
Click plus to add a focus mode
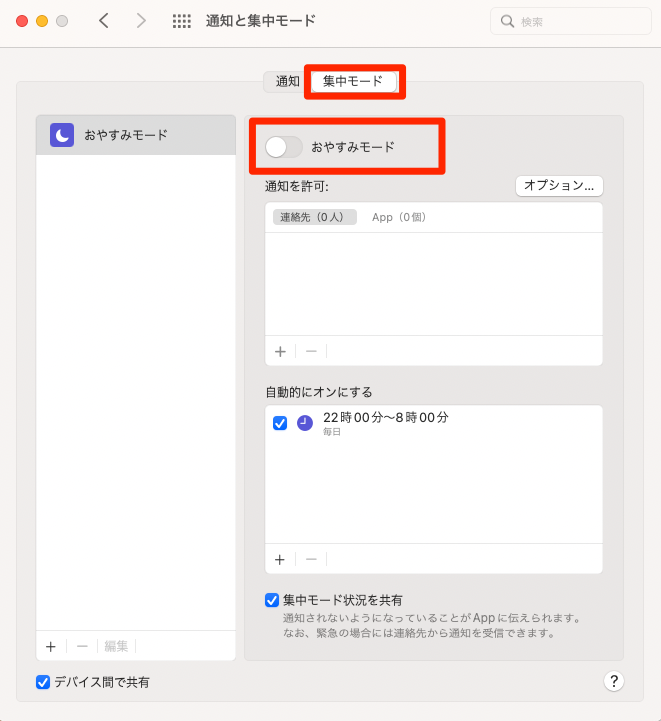[50, 646]
